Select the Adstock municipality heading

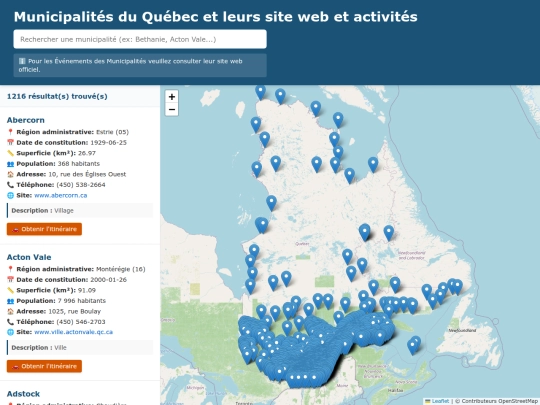[x=23, y=394]
